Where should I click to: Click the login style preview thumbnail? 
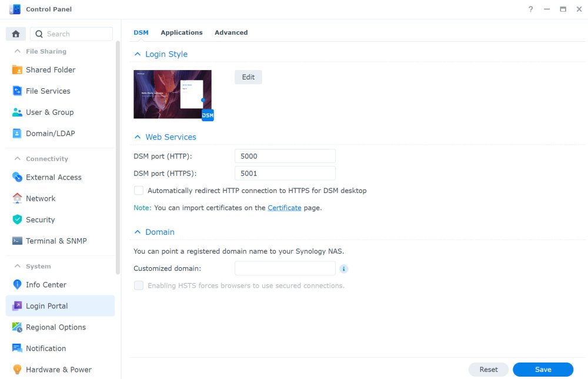tap(172, 94)
